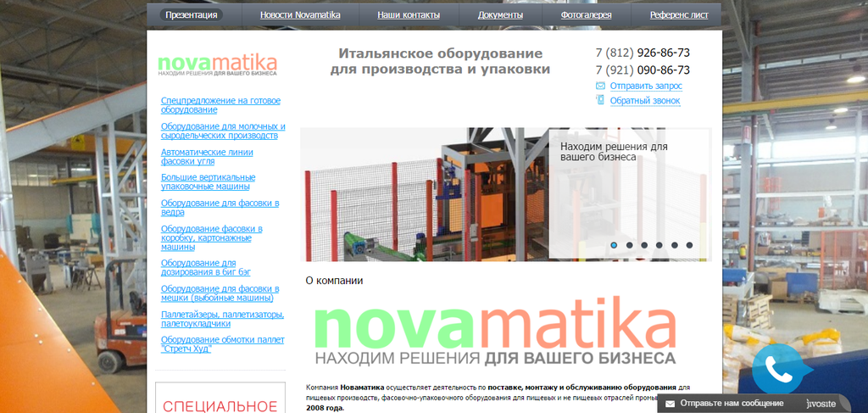The width and height of the screenshot is (868, 413).
Task: Select the third slider dot
Action: tap(644, 245)
